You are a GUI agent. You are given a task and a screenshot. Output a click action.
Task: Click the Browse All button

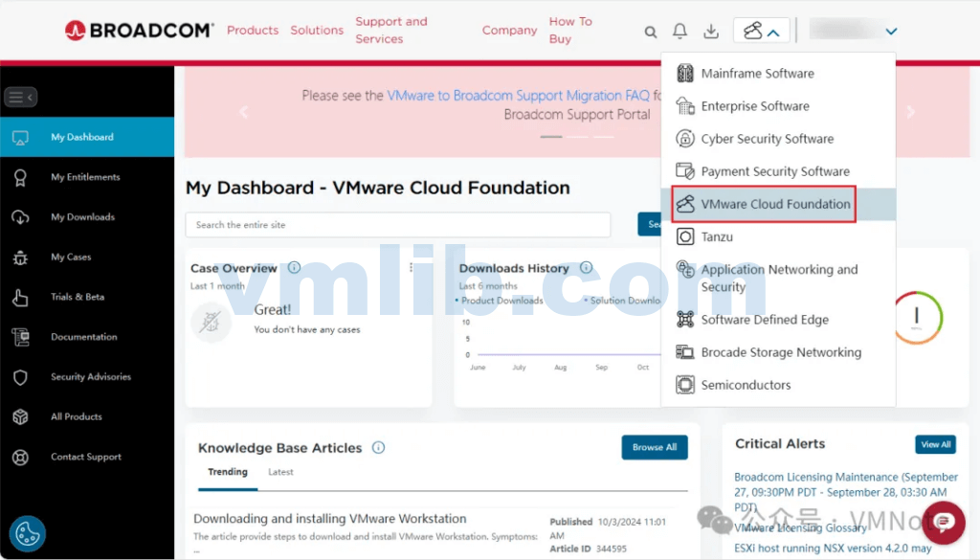pos(655,447)
